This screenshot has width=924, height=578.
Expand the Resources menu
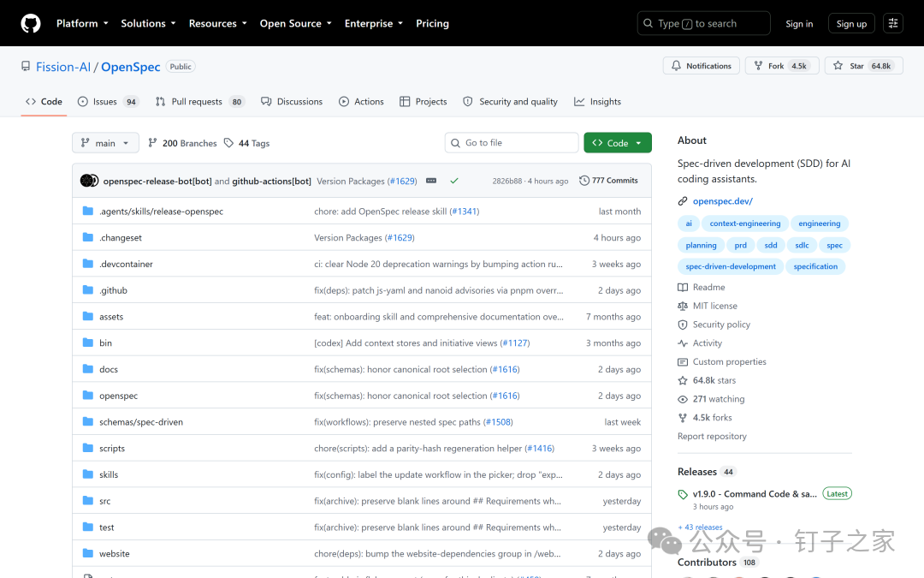(218, 24)
